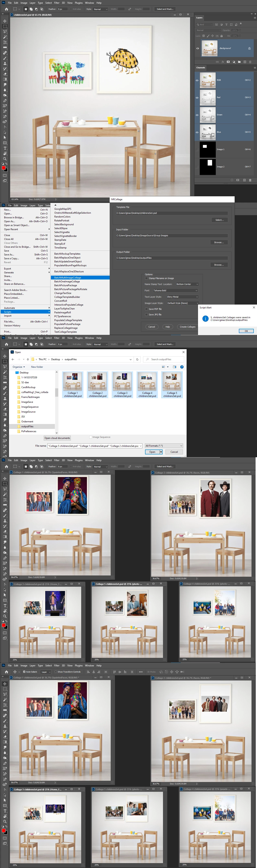Click Lock transparent pixels icon in Layers panel
The height and width of the screenshot is (868, 257).
pos(203,36)
